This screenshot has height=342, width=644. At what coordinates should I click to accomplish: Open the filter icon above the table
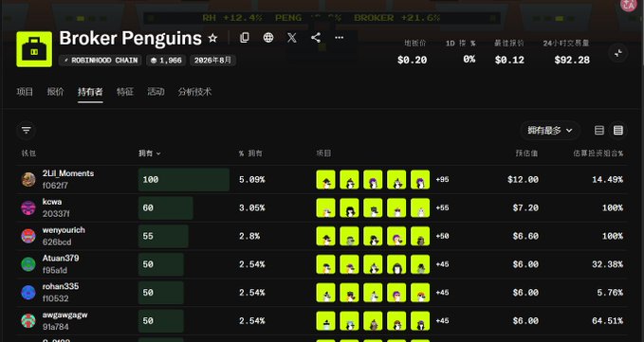27,131
